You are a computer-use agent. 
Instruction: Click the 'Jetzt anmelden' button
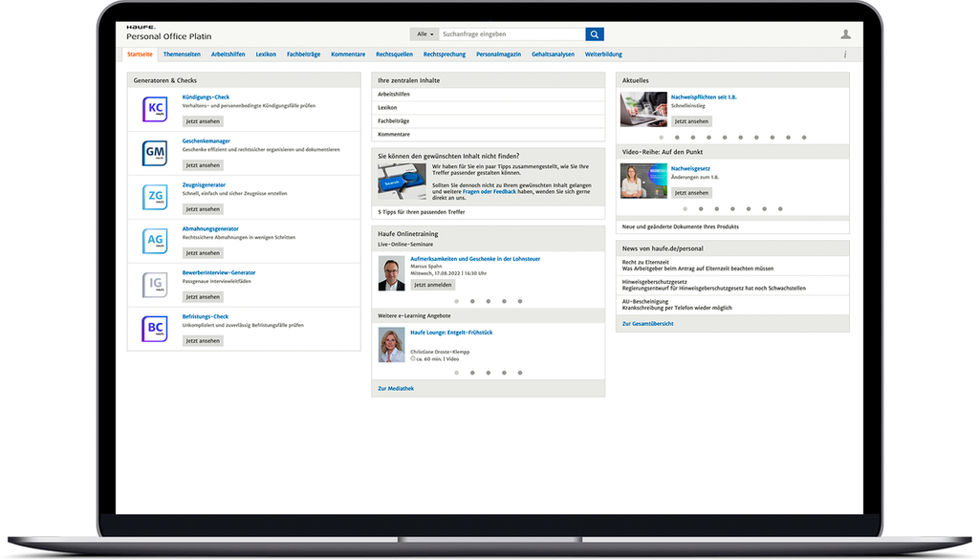[x=433, y=285]
